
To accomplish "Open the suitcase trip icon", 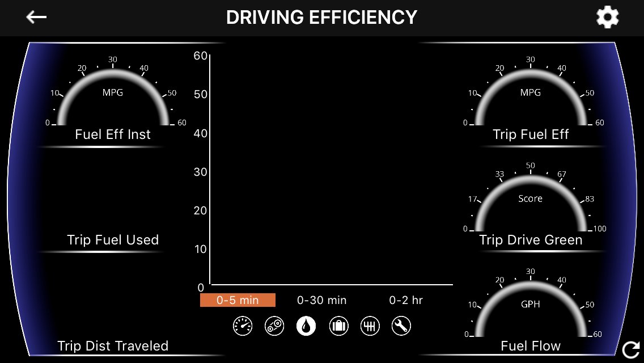I will (x=338, y=326).
